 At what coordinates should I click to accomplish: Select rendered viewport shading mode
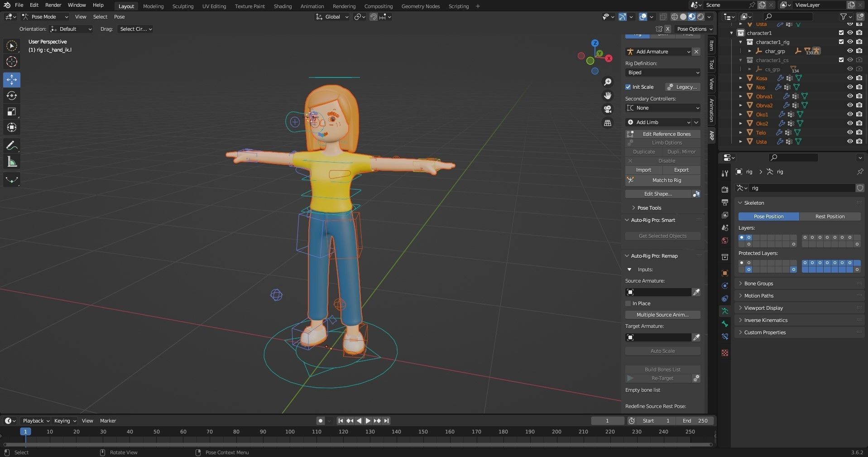coord(700,17)
